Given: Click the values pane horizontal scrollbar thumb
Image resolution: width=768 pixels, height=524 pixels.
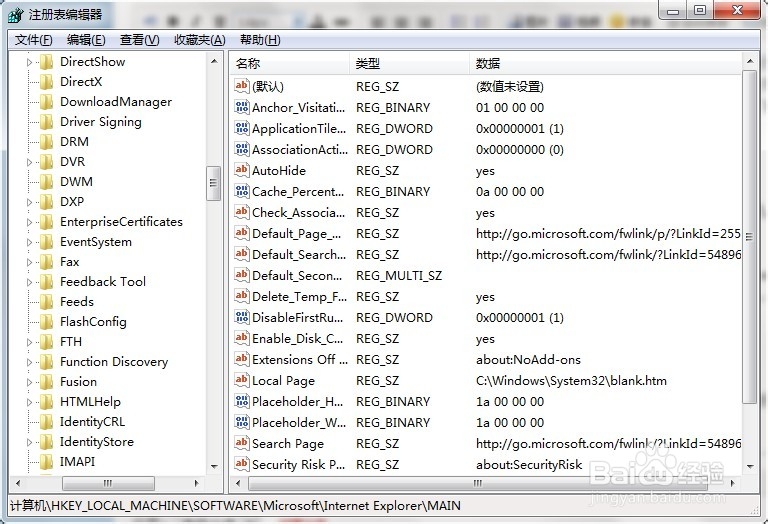Looking at the screenshot, I should 478,483.
